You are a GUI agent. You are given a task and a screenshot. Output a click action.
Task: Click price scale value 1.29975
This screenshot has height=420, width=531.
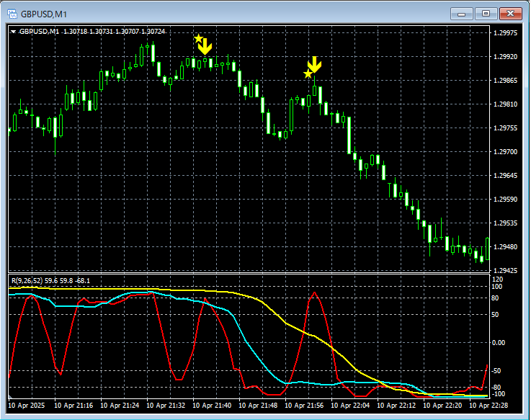(x=506, y=33)
